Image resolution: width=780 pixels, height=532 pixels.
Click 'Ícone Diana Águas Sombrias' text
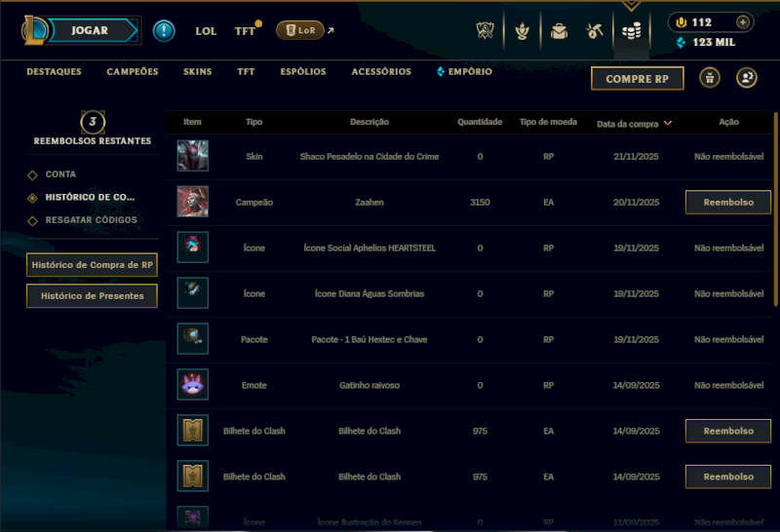pos(370,294)
